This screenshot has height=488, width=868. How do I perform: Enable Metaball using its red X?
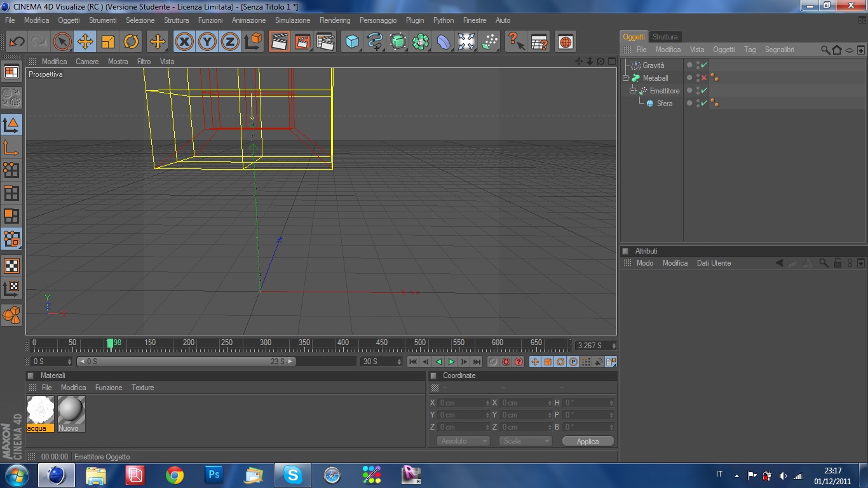[704, 78]
